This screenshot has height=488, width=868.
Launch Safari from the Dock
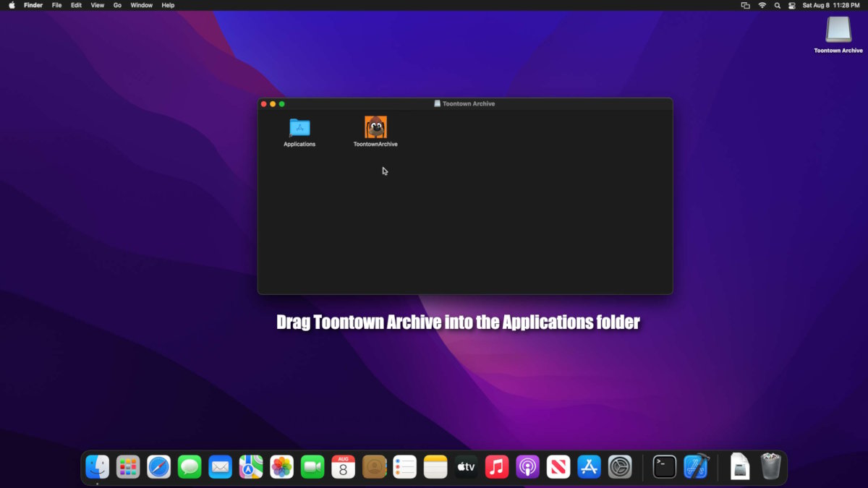coord(158,467)
